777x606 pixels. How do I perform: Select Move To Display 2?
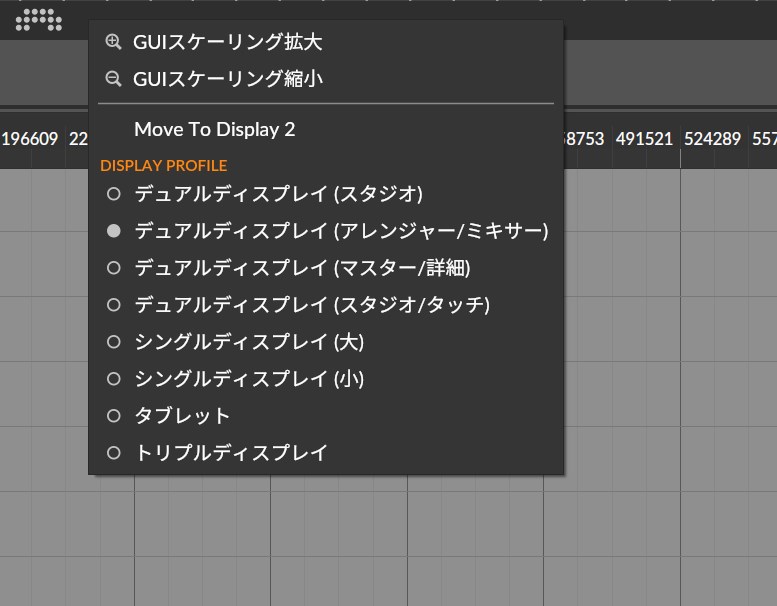click(214, 130)
